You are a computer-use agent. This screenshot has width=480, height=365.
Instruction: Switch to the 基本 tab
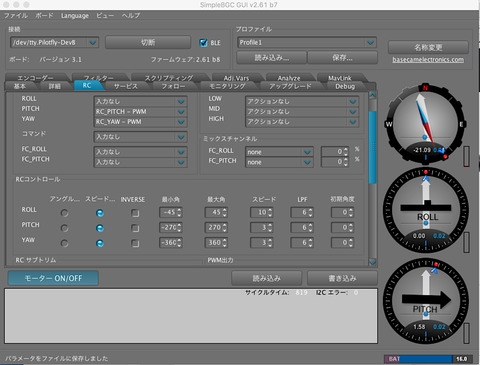[20, 86]
